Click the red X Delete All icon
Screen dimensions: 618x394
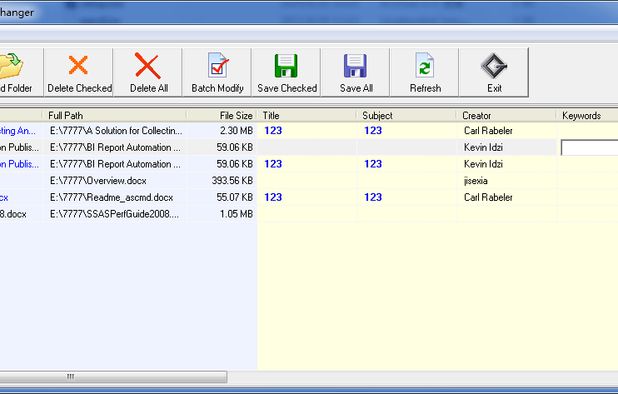(148, 65)
